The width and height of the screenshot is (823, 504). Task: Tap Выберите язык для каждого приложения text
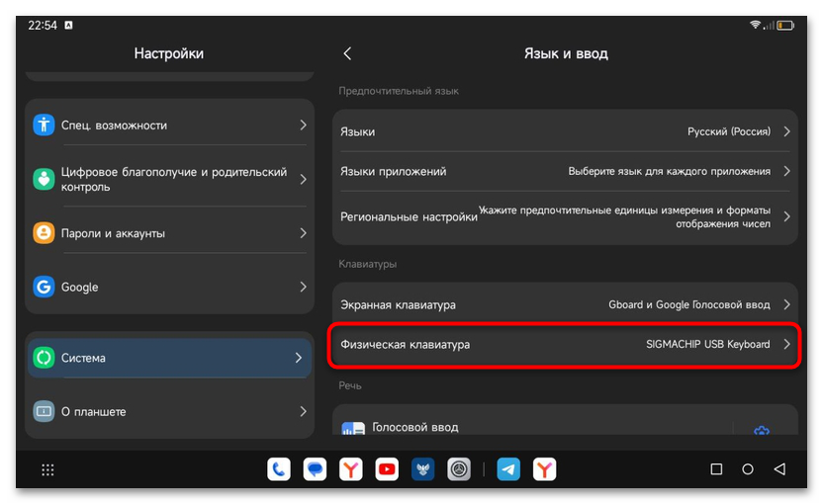pos(670,172)
